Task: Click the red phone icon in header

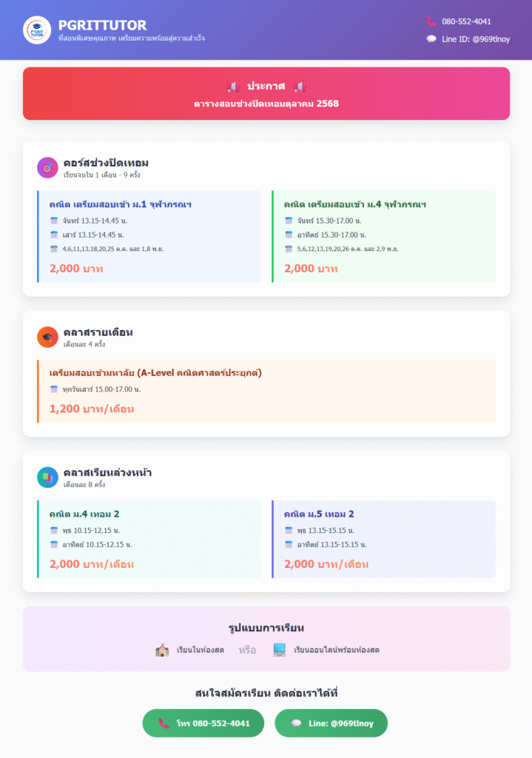Action: 431,21
